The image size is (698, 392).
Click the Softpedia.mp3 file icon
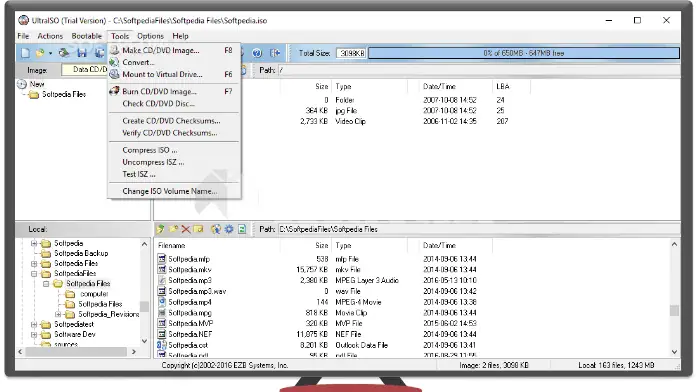pyautogui.click(x=162, y=280)
